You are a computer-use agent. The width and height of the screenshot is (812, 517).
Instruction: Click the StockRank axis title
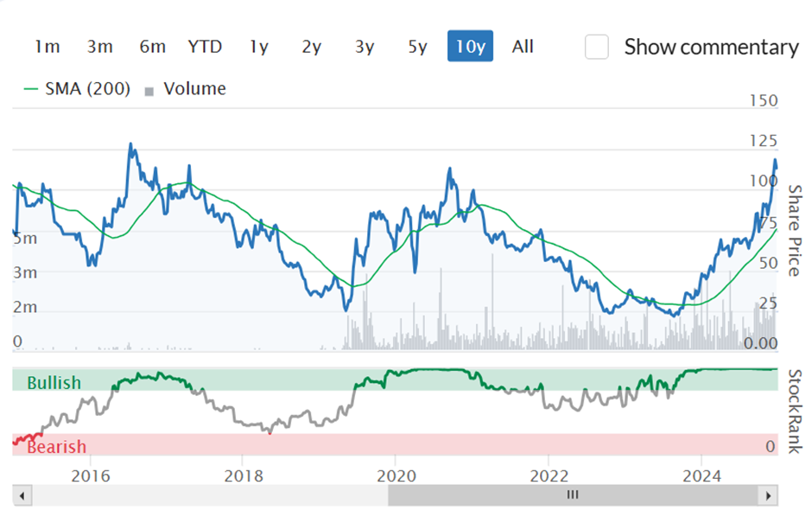tap(795, 412)
